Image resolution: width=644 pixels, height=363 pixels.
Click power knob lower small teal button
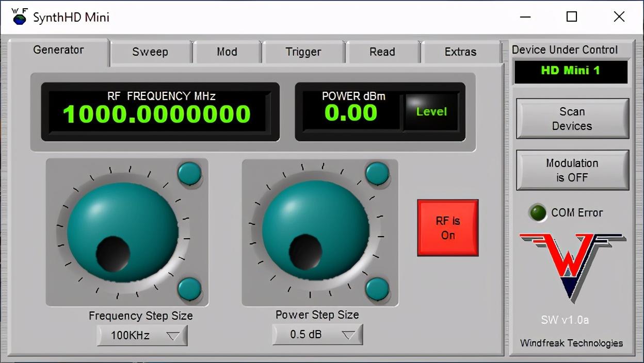pyautogui.click(x=377, y=289)
